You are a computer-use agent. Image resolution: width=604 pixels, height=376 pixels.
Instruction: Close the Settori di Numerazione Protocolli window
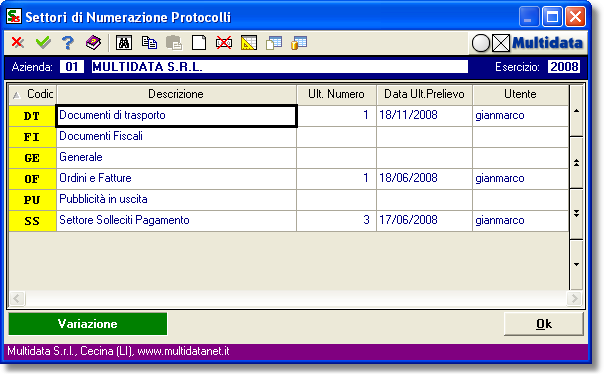(575, 17)
